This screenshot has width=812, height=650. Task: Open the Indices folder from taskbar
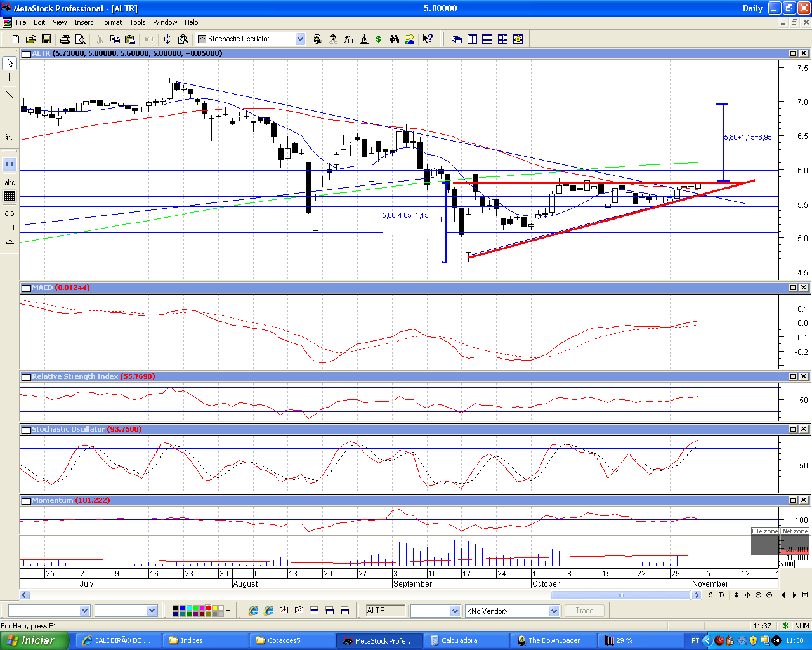click(x=205, y=640)
